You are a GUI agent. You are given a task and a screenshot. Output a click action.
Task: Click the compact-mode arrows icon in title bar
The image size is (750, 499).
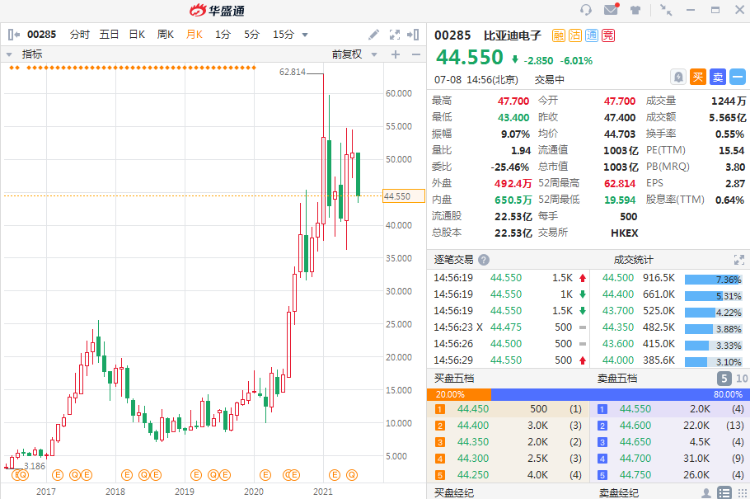point(665,10)
